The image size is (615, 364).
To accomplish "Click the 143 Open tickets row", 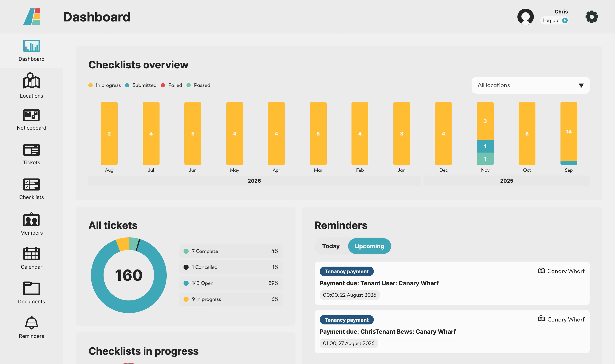I will click(231, 283).
